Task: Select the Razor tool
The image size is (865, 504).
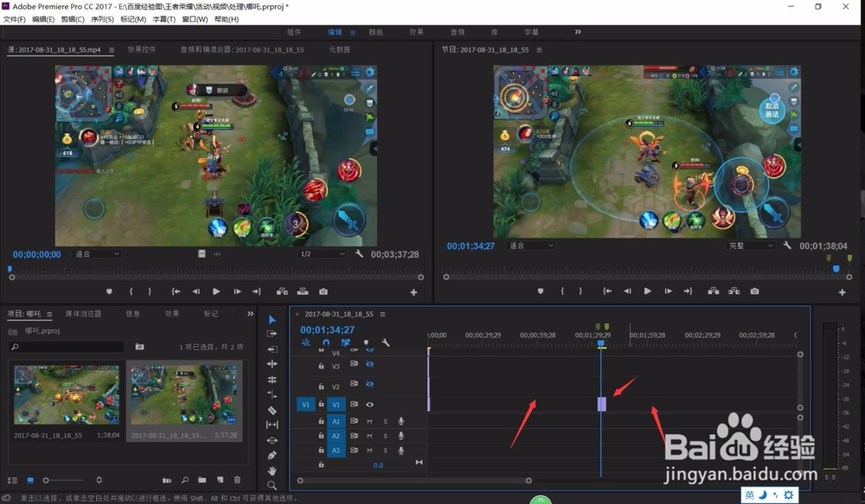Action: (x=272, y=410)
